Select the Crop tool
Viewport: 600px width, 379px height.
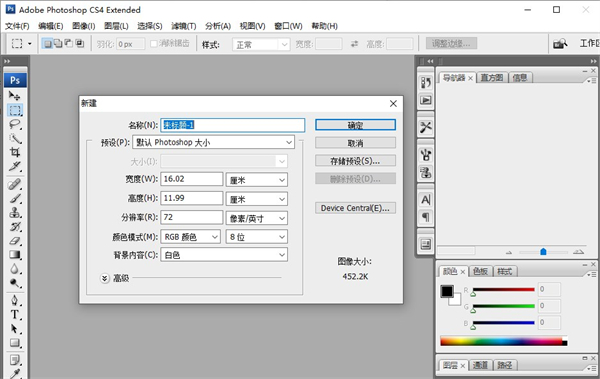click(x=15, y=152)
